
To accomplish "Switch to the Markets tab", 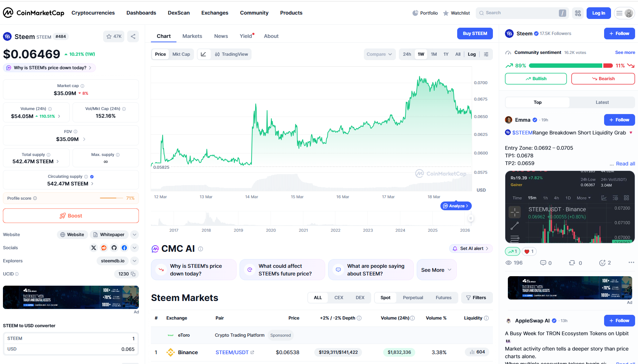I will point(192,36).
